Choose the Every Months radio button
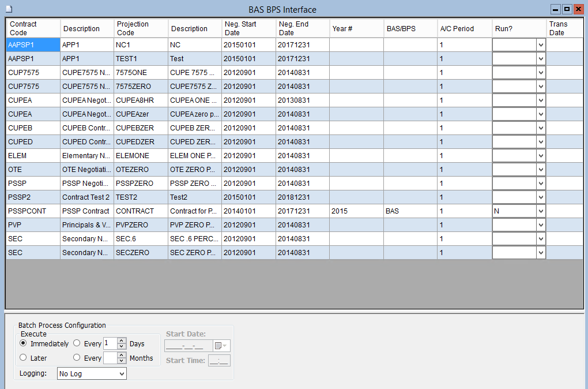 [x=77, y=358]
